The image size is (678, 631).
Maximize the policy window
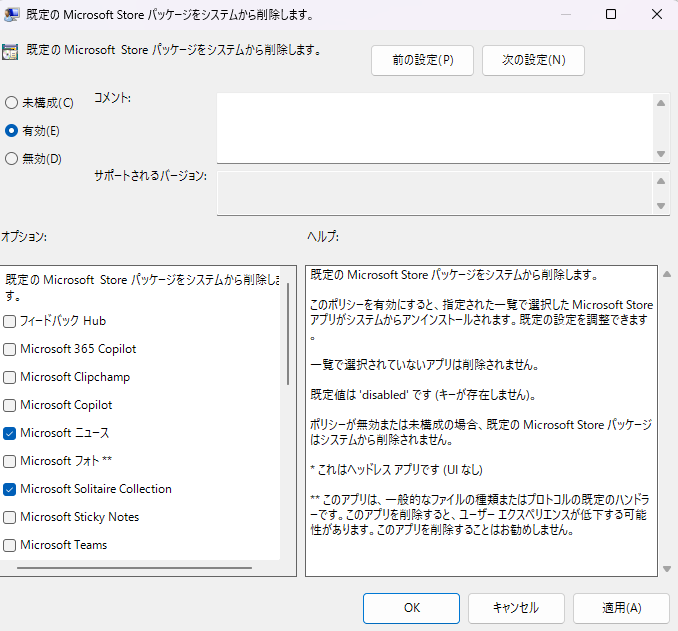611,14
